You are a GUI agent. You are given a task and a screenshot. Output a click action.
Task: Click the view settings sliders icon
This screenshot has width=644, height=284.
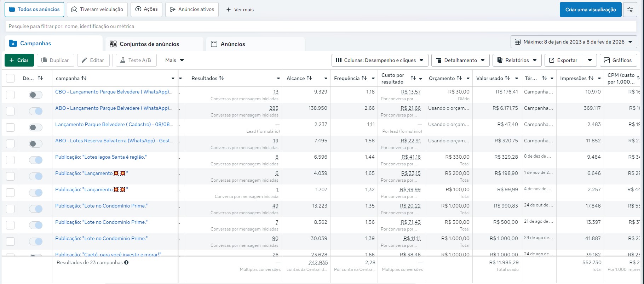click(630, 10)
